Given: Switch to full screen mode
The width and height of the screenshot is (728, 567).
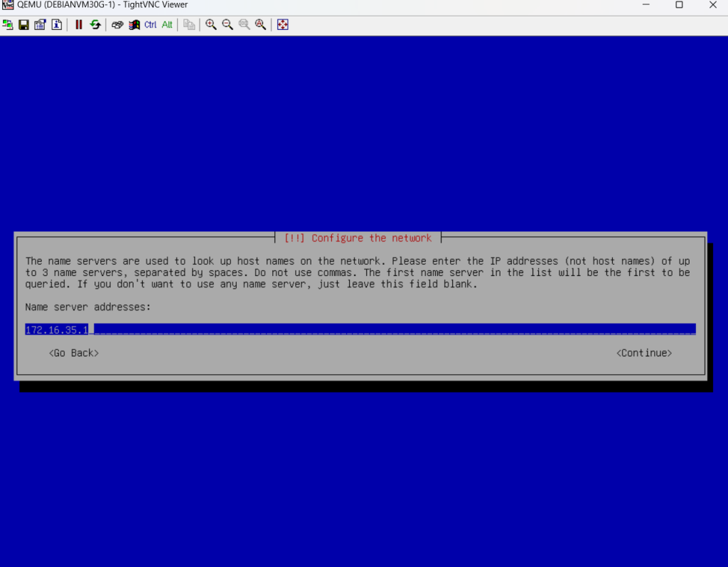Looking at the screenshot, I should (x=283, y=25).
